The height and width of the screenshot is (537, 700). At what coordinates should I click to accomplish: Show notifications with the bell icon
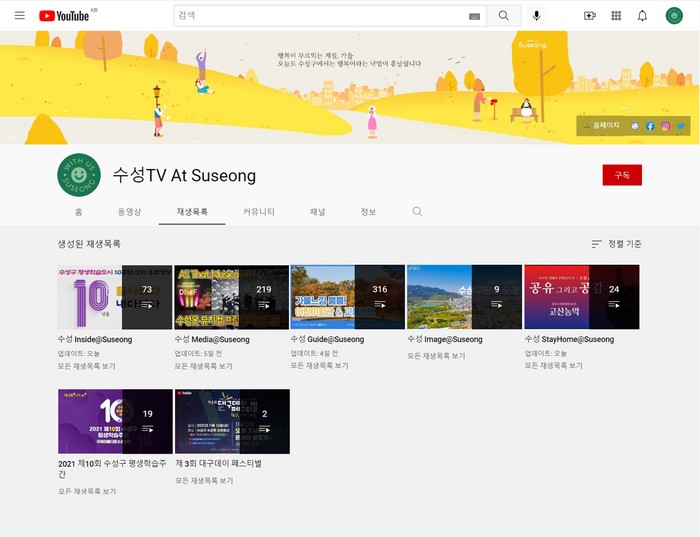(x=642, y=16)
